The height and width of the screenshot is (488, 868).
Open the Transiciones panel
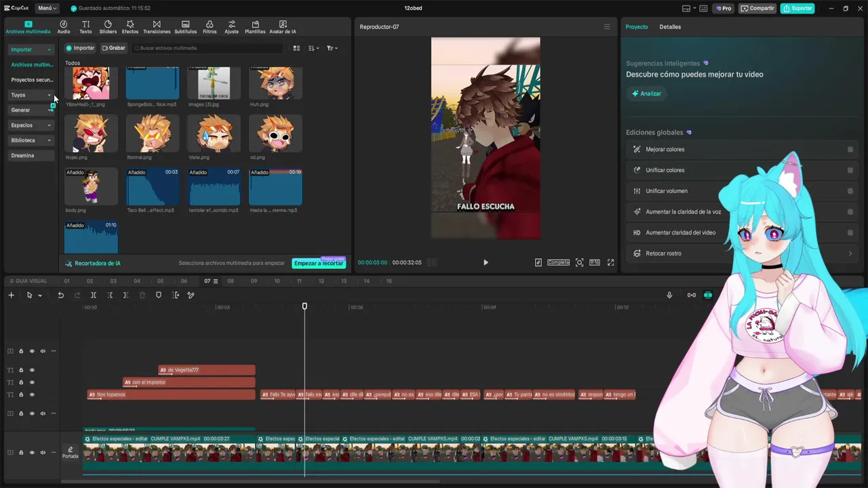[x=157, y=27]
